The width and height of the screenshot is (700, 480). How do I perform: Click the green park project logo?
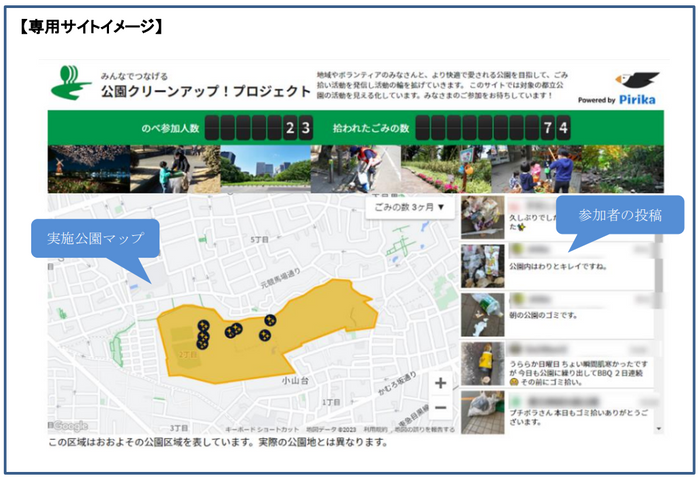71,83
